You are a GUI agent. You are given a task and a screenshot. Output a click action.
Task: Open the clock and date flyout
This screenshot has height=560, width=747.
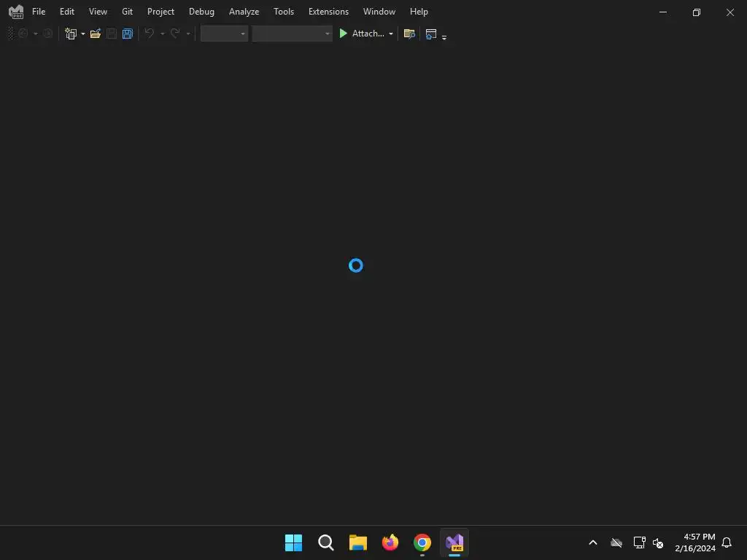pyautogui.click(x=695, y=542)
